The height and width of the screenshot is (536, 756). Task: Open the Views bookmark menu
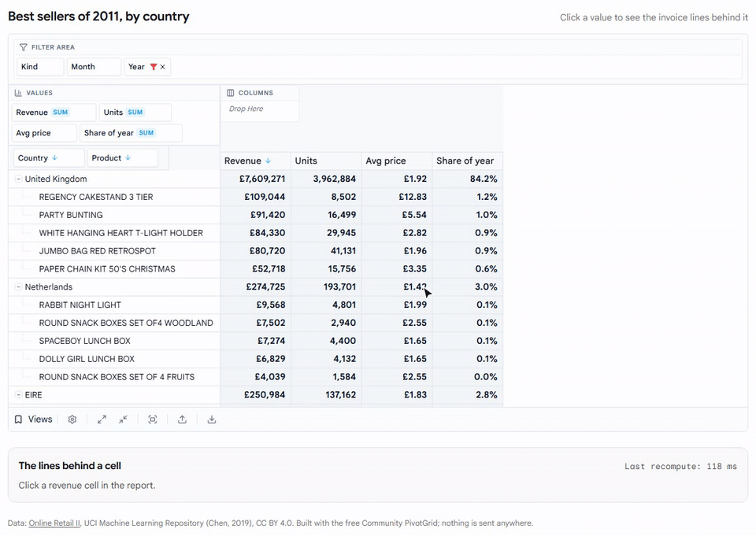click(x=33, y=420)
